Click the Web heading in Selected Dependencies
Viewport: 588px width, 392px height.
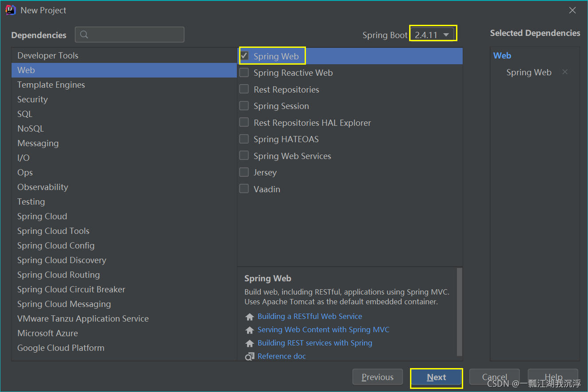tap(502, 55)
